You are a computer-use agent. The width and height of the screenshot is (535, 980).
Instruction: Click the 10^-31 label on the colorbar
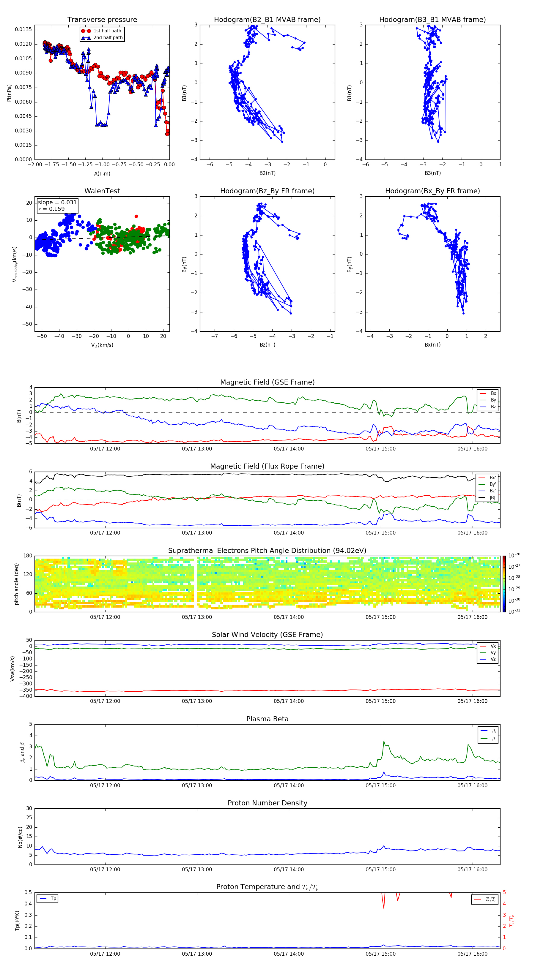pyautogui.click(x=514, y=611)
